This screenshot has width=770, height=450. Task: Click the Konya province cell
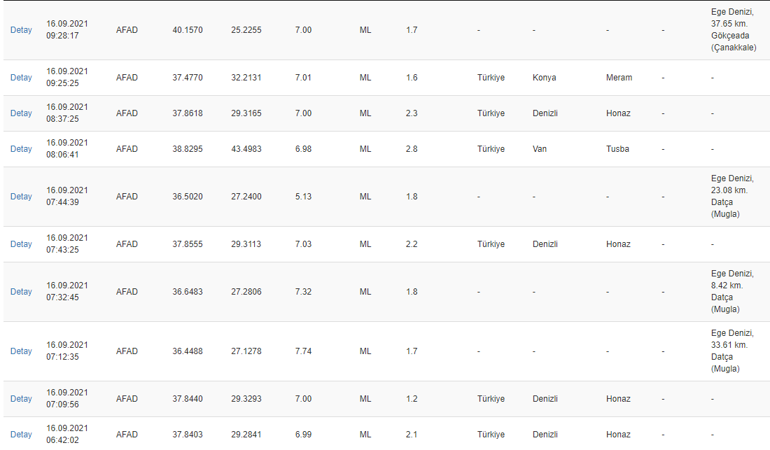[x=544, y=78]
